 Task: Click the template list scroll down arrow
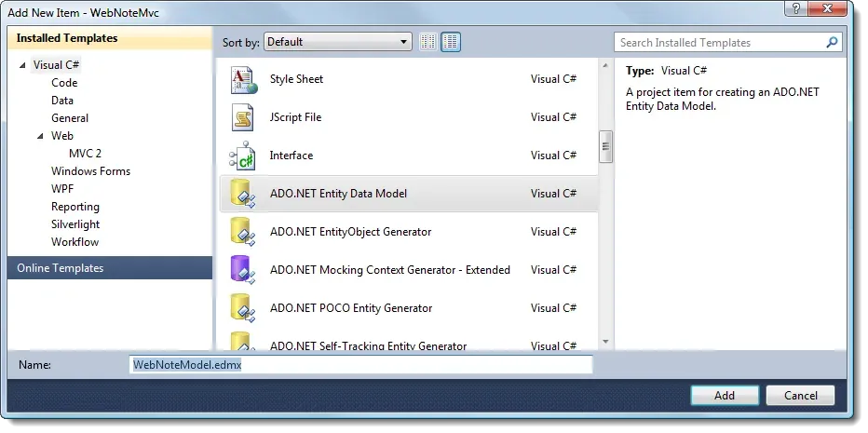[x=605, y=342]
